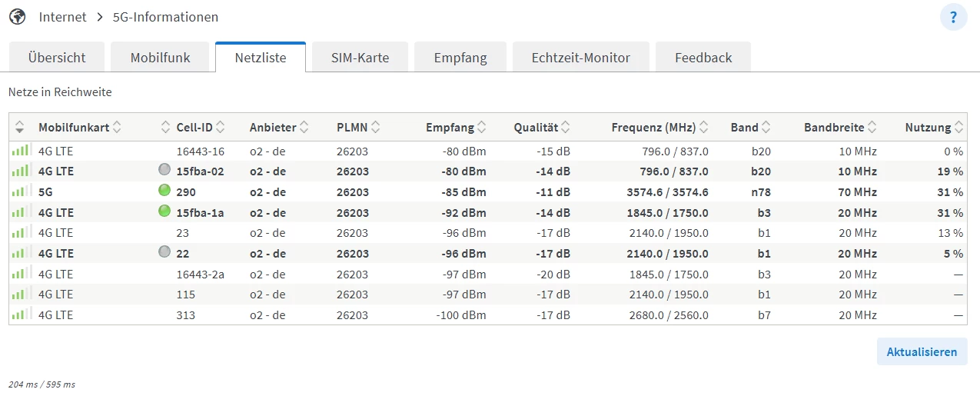Screen dimensions: 980x416
Task: Click the Internet breadcrumb link
Action: [x=63, y=17]
